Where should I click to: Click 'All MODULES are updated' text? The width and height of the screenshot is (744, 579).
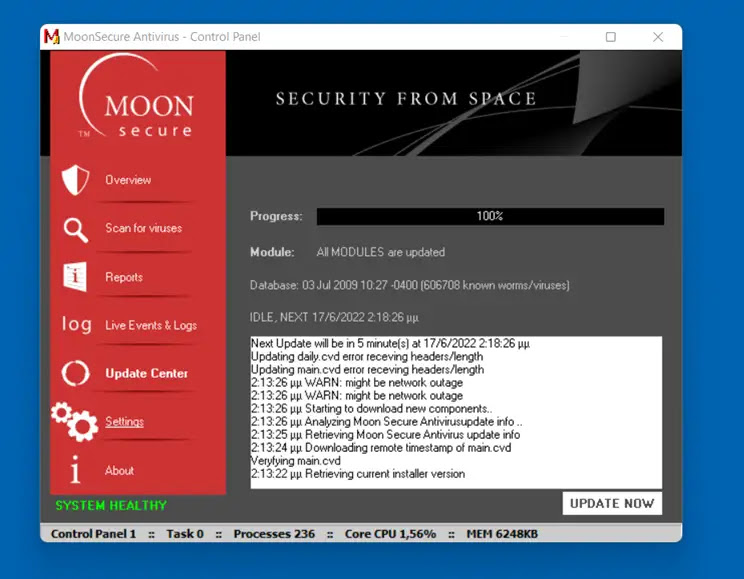(381, 252)
